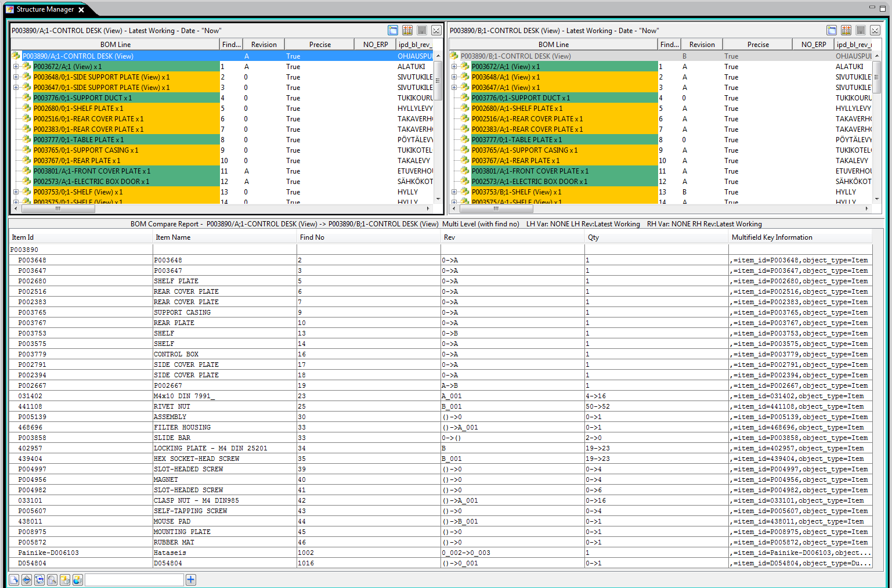Click globe with cubes icon in bottom toolbar
Image resolution: width=892 pixels, height=588 pixels.
(x=78, y=579)
